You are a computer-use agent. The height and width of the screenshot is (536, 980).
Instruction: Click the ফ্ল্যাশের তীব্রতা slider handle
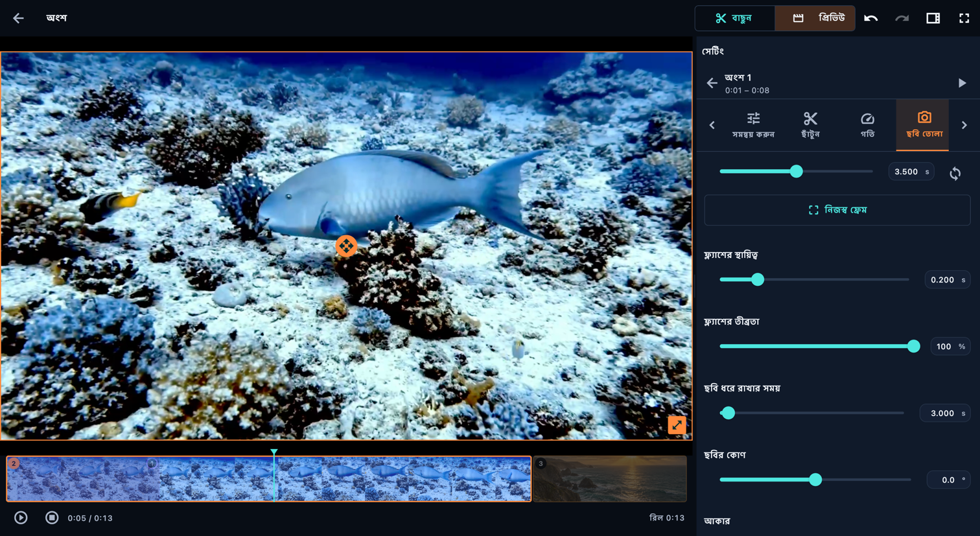coord(914,346)
